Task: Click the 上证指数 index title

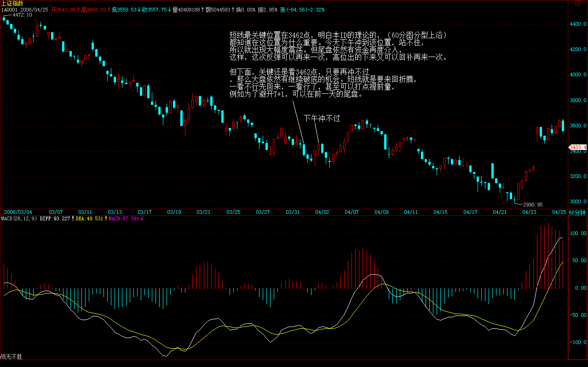Action: click(x=12, y=3)
